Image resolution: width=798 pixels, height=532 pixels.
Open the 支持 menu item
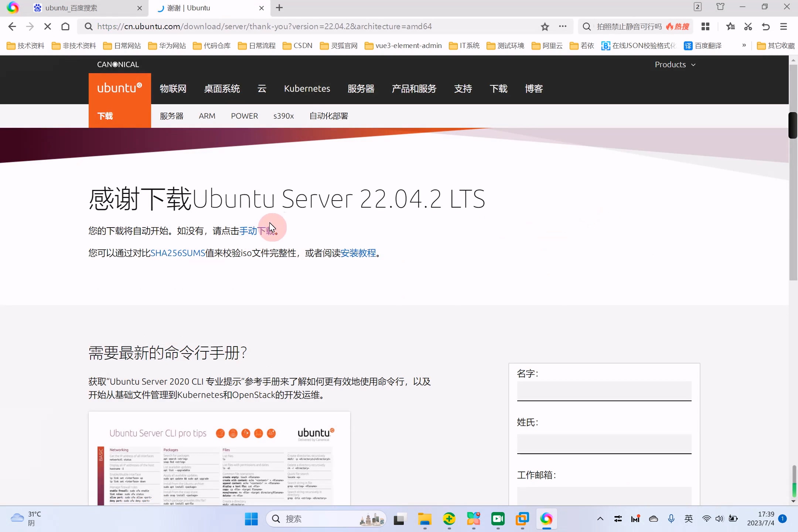pyautogui.click(x=463, y=89)
